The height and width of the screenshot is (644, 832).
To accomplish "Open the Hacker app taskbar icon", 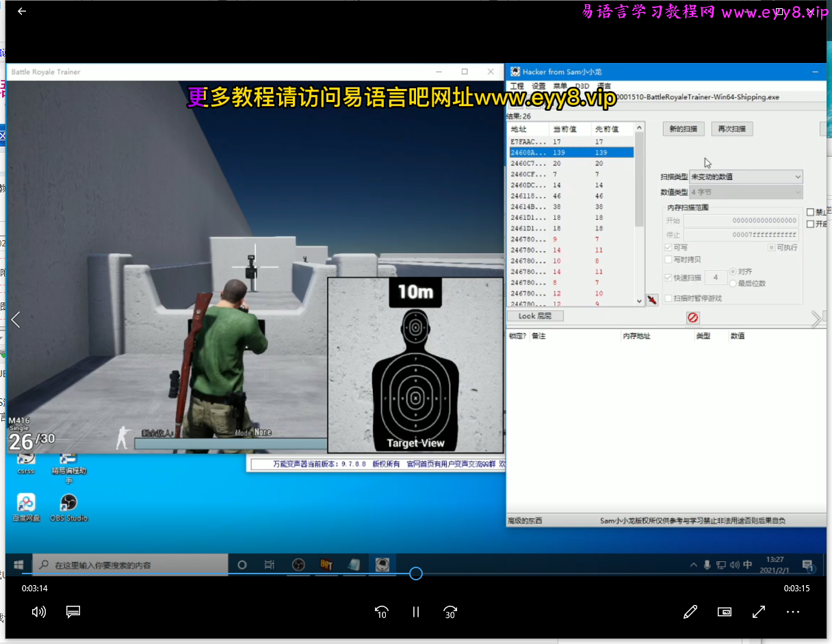I will click(382, 565).
